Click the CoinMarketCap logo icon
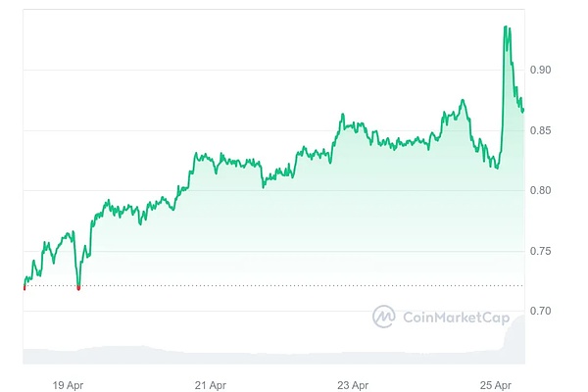This screenshot has height=392, width=588. 383,317
